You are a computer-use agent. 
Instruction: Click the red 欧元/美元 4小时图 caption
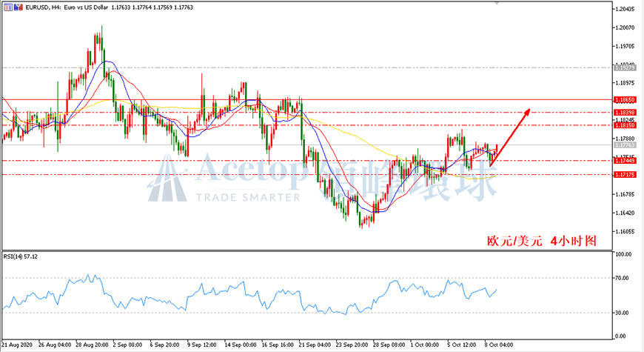pyautogui.click(x=542, y=241)
